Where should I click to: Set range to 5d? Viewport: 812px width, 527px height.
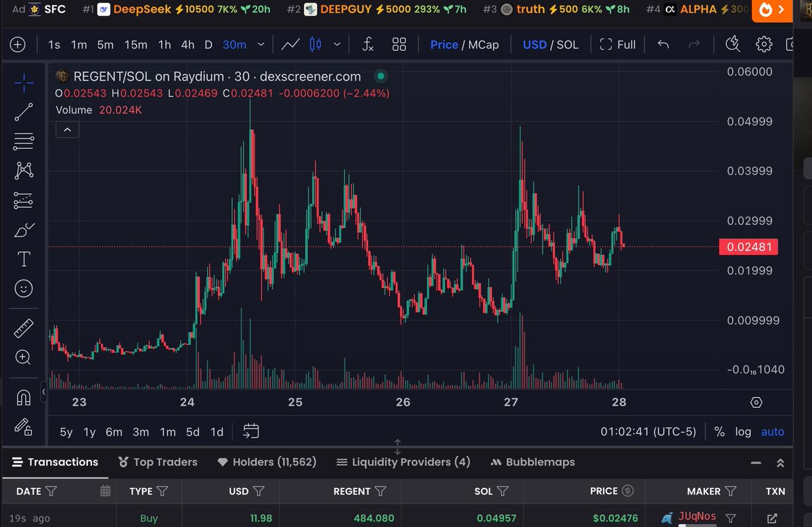coord(193,432)
